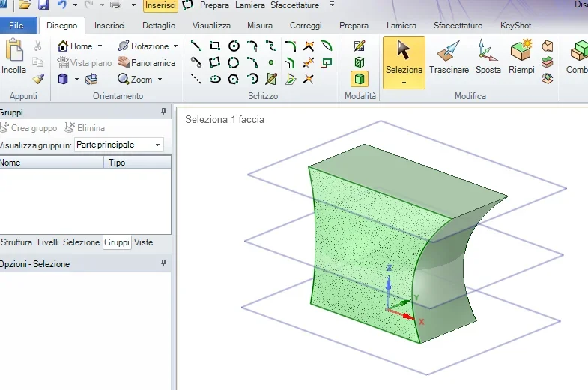Open the Parte principale dropdown
Image resolution: width=588 pixels, height=390 pixels.
(x=118, y=145)
